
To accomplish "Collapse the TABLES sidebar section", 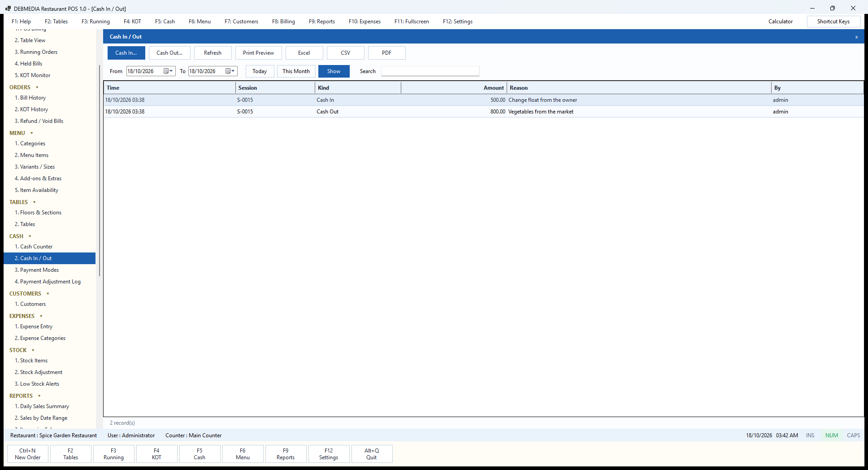I will pos(34,202).
